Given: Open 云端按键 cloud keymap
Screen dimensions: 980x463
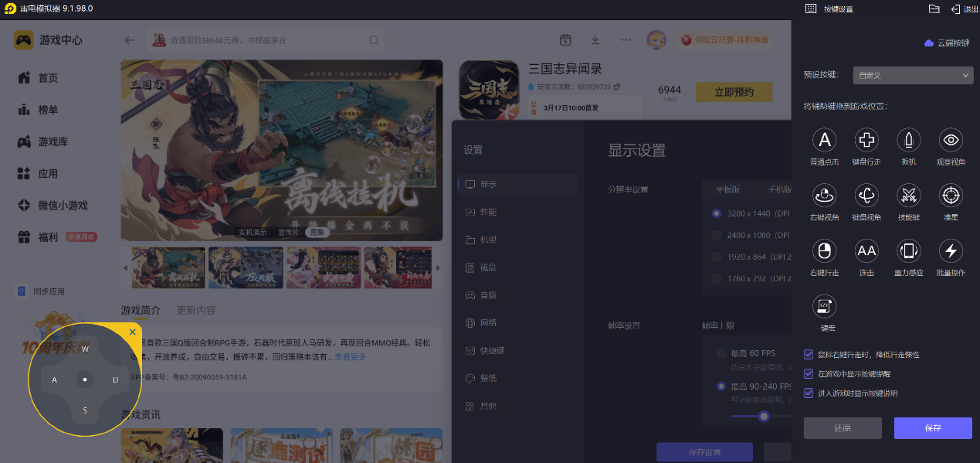Looking at the screenshot, I should [x=947, y=43].
